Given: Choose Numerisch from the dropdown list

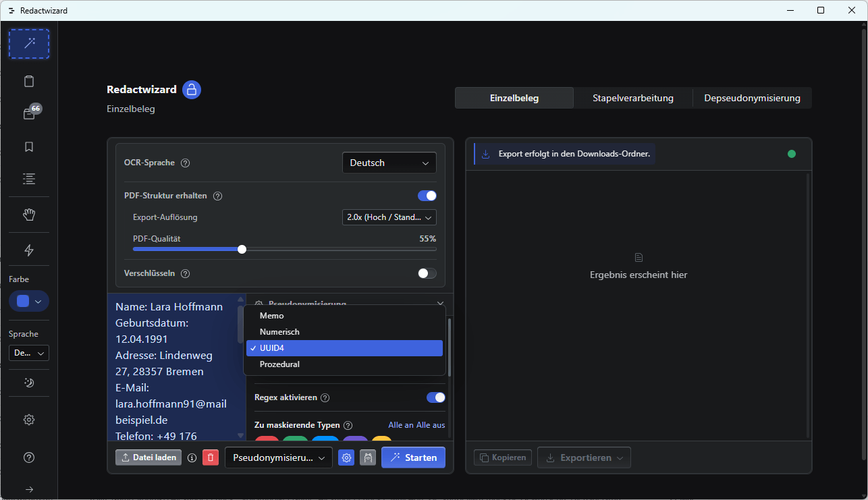Looking at the screenshot, I should (344, 332).
